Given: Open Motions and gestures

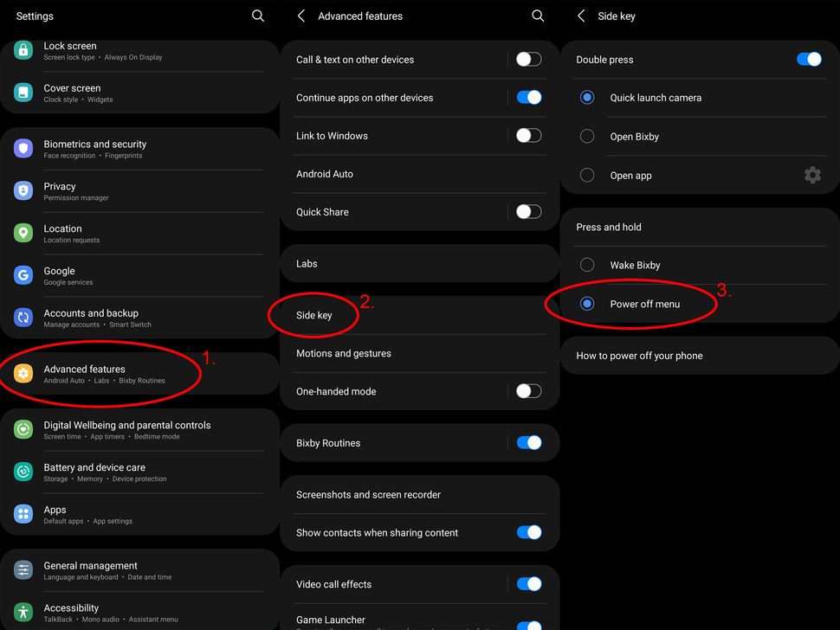Looking at the screenshot, I should point(344,353).
